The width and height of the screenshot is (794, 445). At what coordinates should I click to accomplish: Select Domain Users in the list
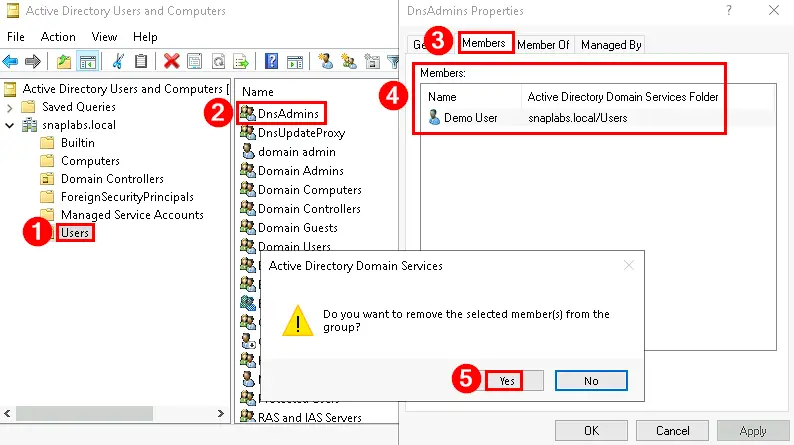(x=294, y=246)
